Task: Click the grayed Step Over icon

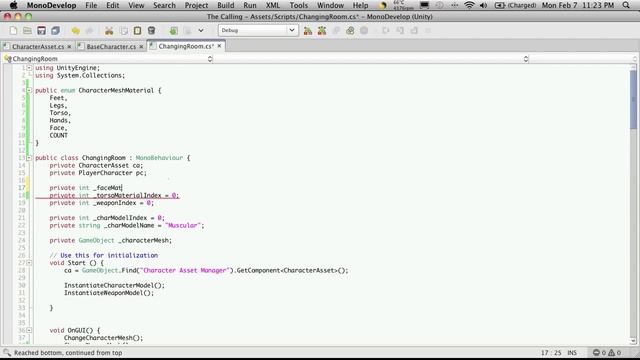Action: 386,31
